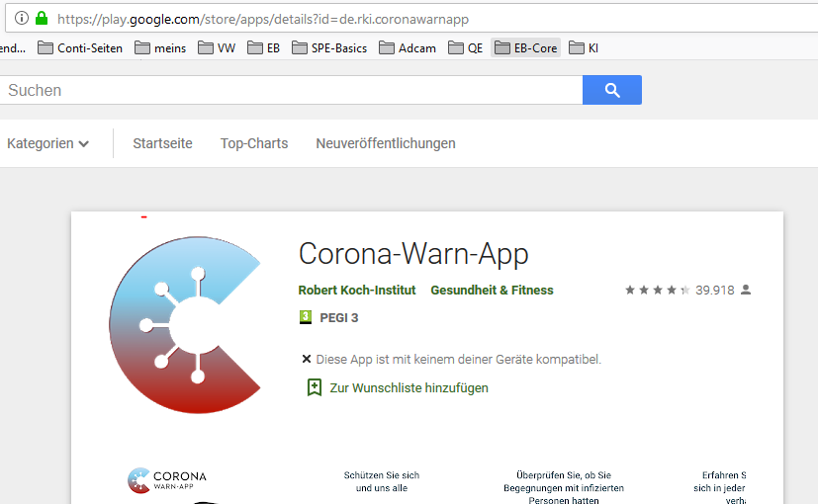Viewport: 818px width, 504px height.
Task: Open the SPE-Basics bookmark folder
Action: (x=329, y=48)
